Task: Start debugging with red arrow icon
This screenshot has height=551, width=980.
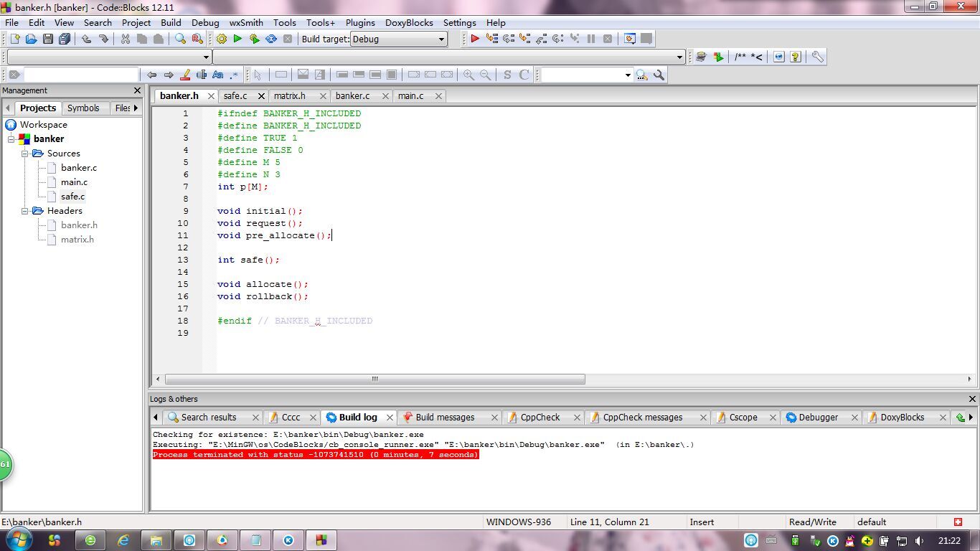Action: 474,39
